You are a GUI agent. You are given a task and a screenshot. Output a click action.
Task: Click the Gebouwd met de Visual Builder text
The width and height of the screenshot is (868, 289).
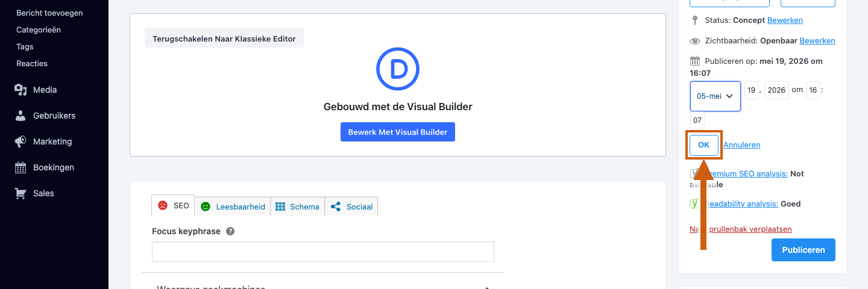pos(398,107)
